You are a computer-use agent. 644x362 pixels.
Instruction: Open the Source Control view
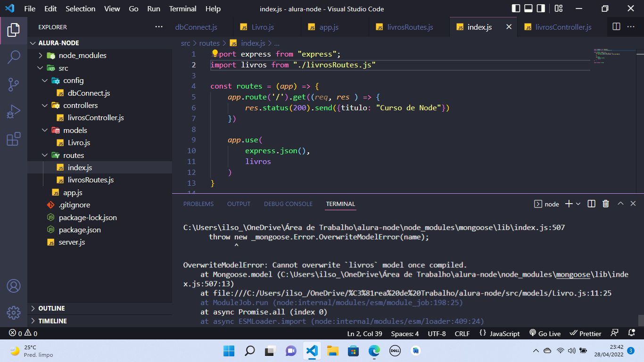pos(14,84)
